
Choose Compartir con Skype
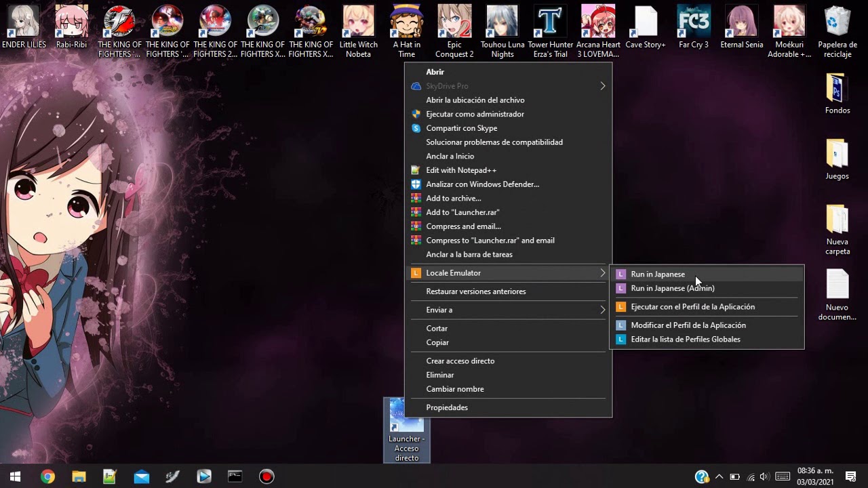tap(508, 128)
